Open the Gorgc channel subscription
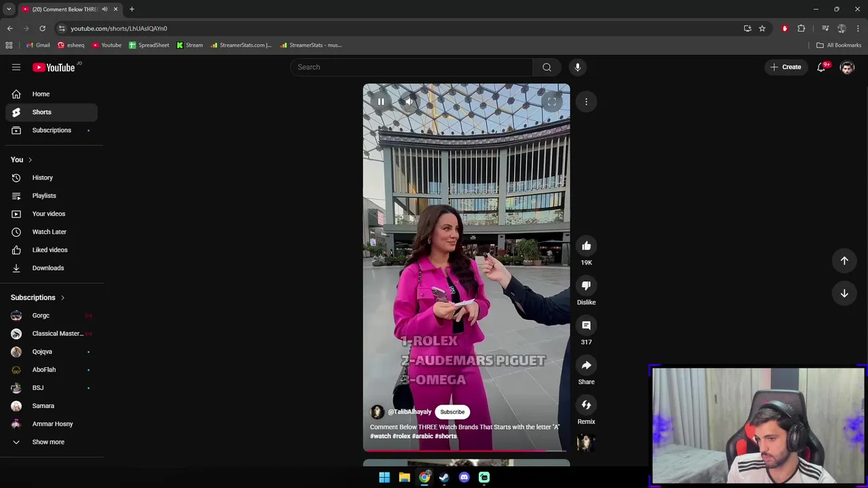This screenshot has width=868, height=488. point(52,316)
